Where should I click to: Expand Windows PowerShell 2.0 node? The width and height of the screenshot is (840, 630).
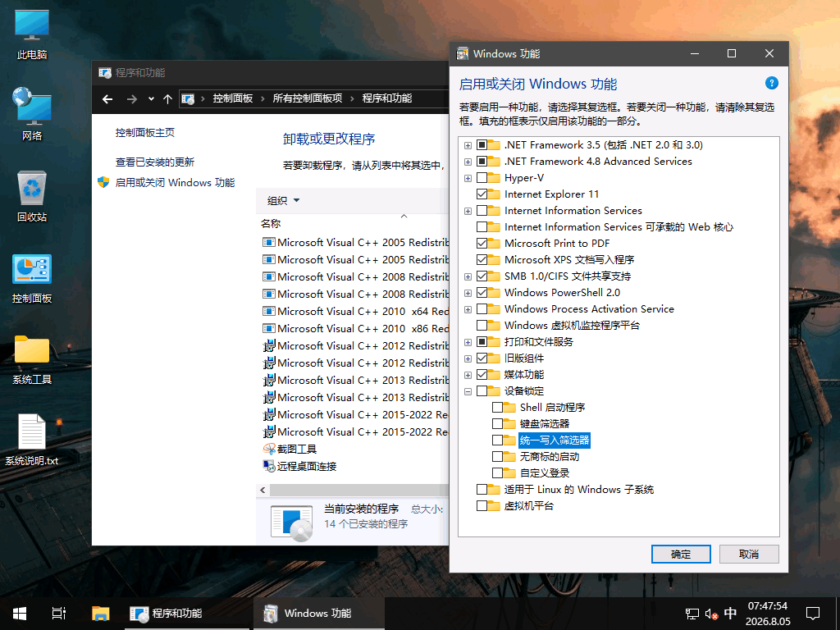pyautogui.click(x=468, y=293)
